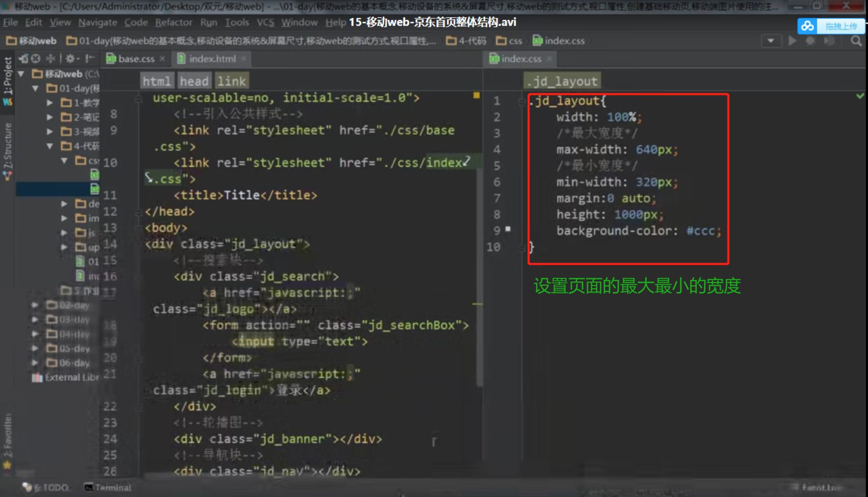868x497 pixels.
Task: Expand the 06-day folder
Action: coord(35,363)
